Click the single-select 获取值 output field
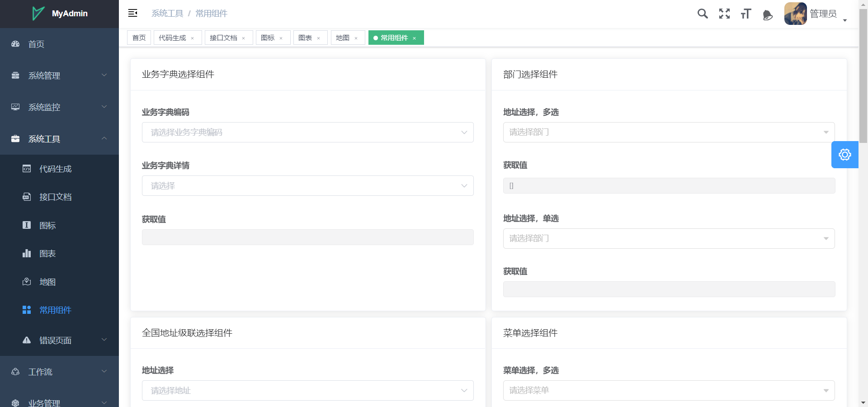 click(x=669, y=289)
